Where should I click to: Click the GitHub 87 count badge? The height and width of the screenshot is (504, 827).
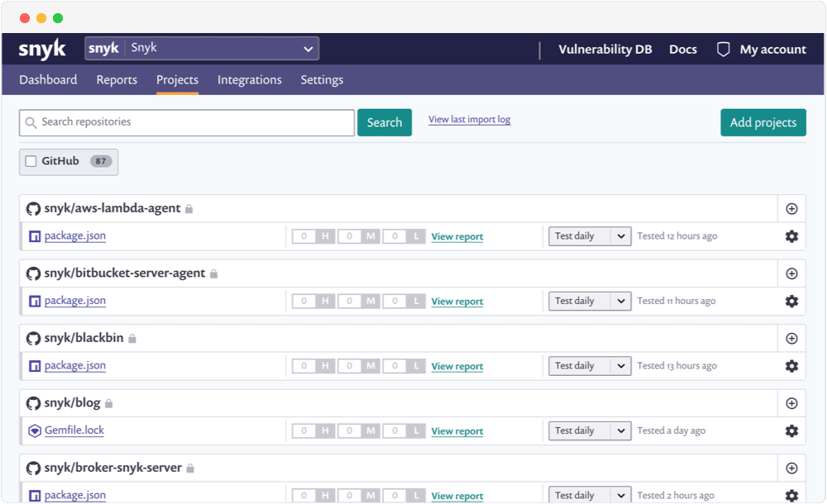(x=101, y=161)
